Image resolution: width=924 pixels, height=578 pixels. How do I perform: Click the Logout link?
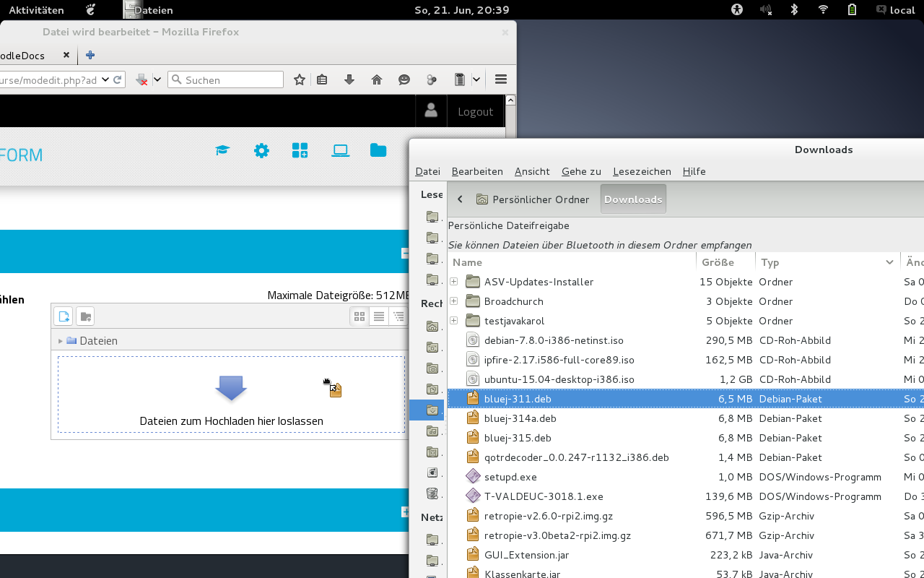(x=475, y=112)
